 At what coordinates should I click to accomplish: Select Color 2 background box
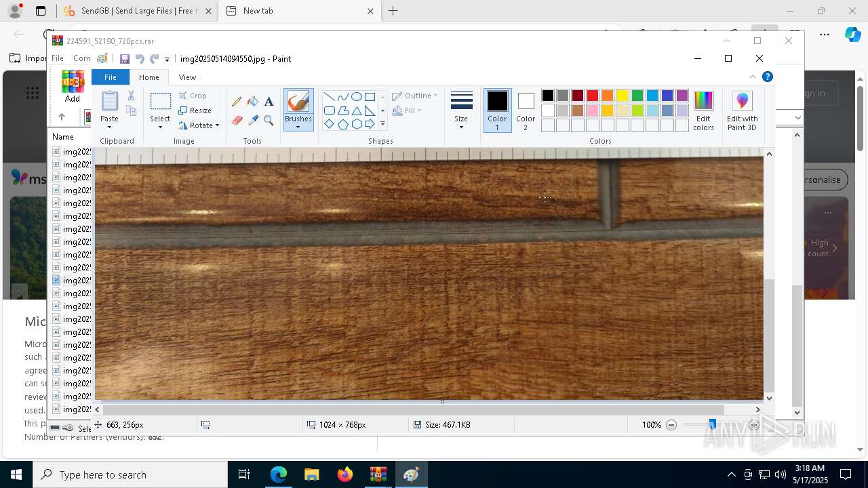526,110
